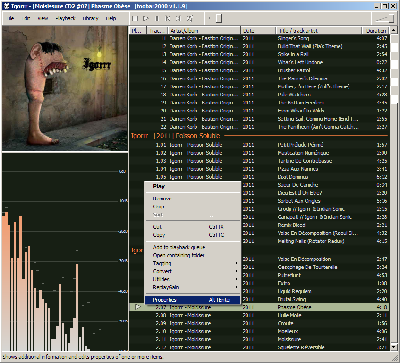The height and width of the screenshot is (363, 400).
Task: Click the Igorrr album art image
Action: 65,88
